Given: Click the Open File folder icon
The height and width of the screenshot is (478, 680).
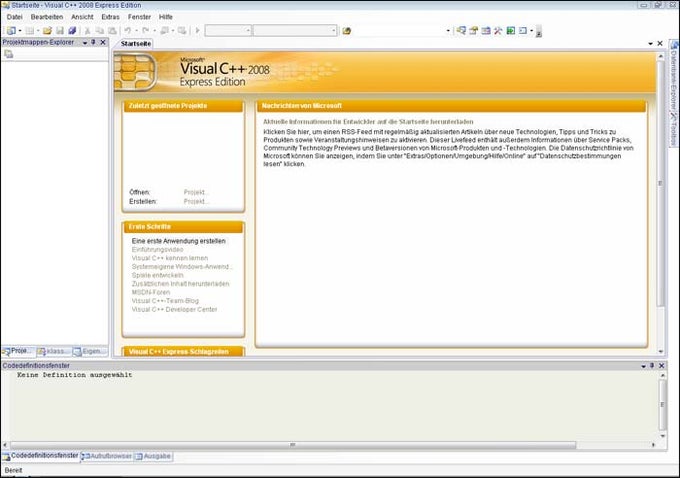Looking at the screenshot, I should [47, 30].
